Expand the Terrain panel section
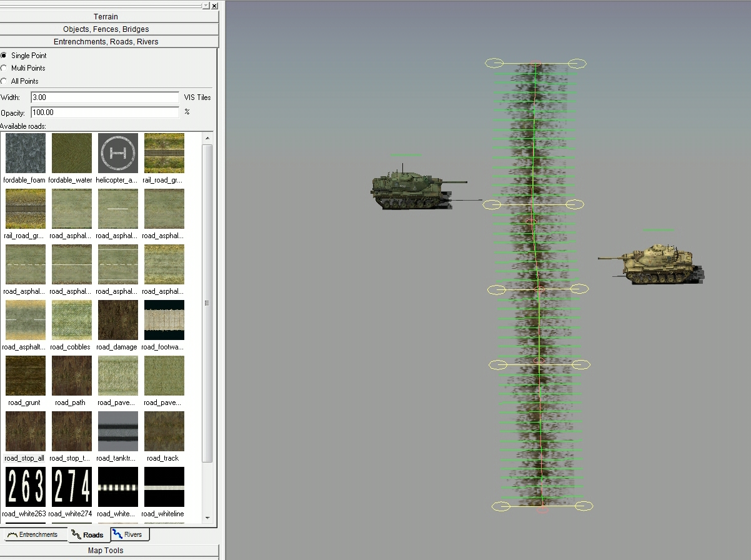The height and width of the screenshot is (560, 751). click(109, 17)
